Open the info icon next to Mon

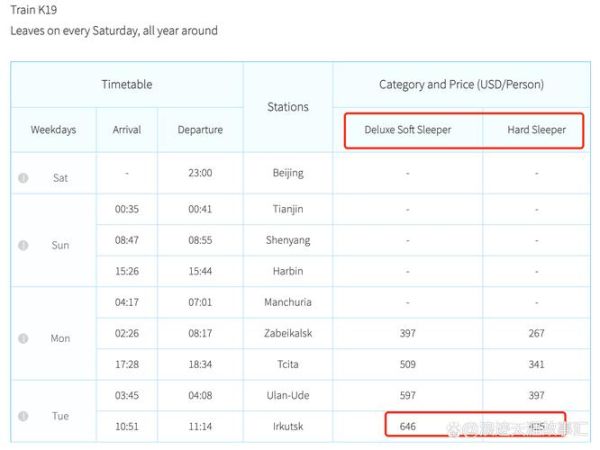(23, 338)
